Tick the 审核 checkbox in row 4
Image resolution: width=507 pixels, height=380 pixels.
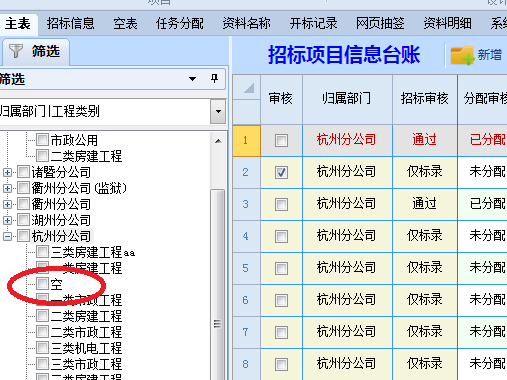pos(281,236)
